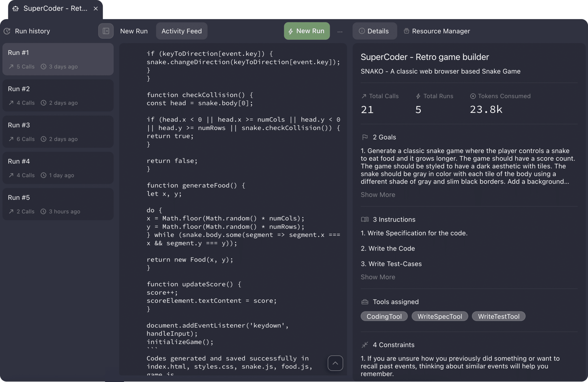This screenshot has width=588, height=382.
Task: Select the WriteSpecTool chip
Action: [x=440, y=316]
